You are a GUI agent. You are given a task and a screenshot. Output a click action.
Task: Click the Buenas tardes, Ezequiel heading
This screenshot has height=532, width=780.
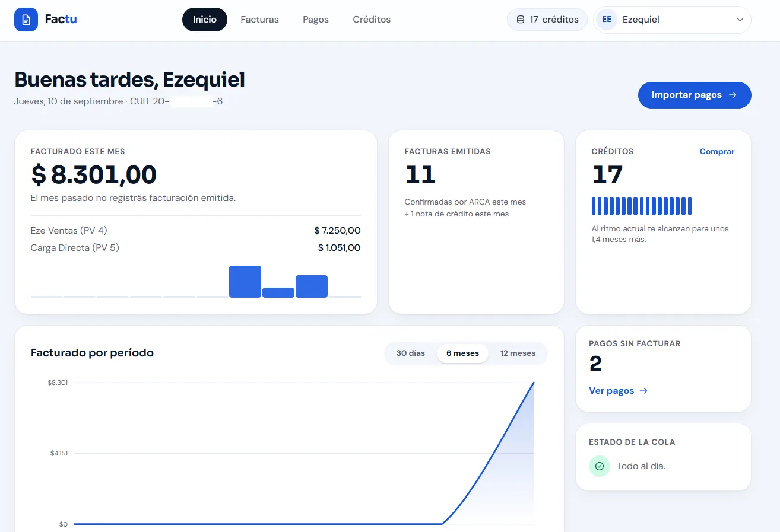pyautogui.click(x=129, y=79)
